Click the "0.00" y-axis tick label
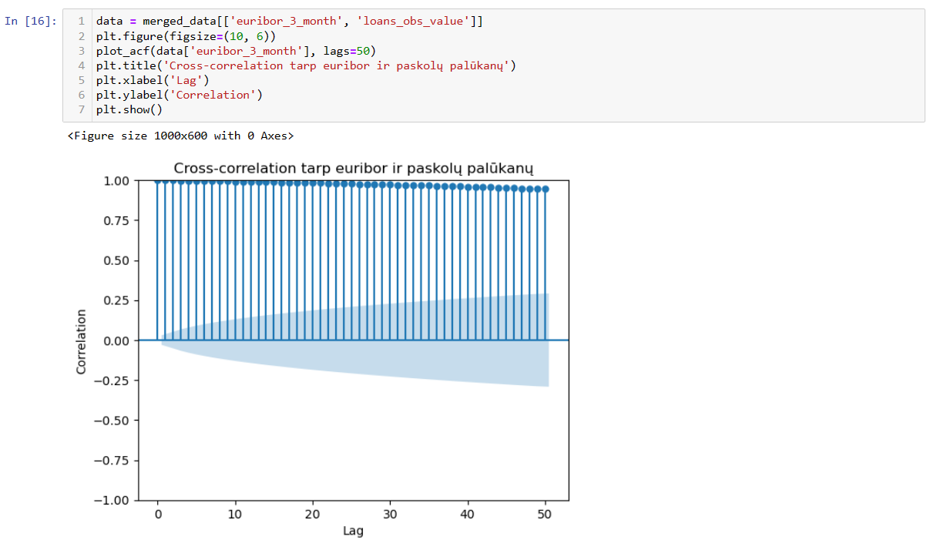 (118, 340)
